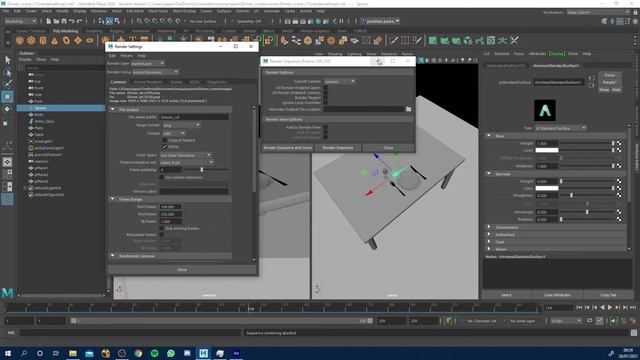Enable Use custom extension checkbox
The width and height of the screenshot is (640, 360).
tap(162, 178)
